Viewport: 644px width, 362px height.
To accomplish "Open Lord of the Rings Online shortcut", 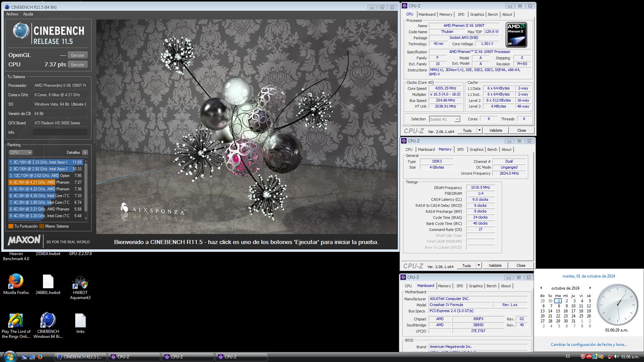I will 16,326.
